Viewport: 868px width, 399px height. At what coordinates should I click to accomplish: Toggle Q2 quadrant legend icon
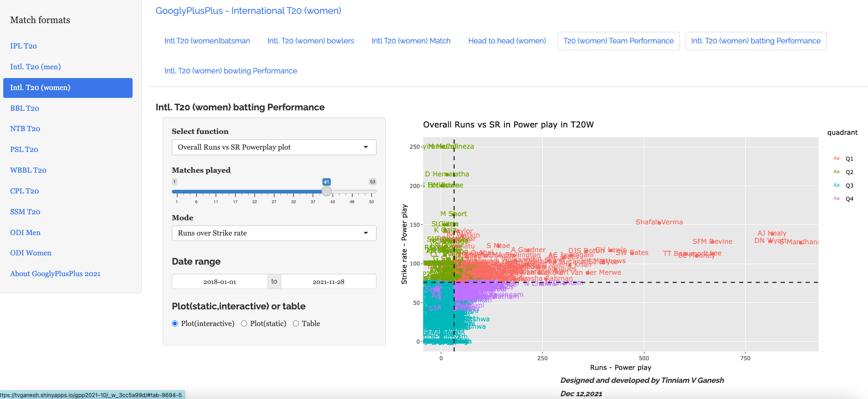837,172
